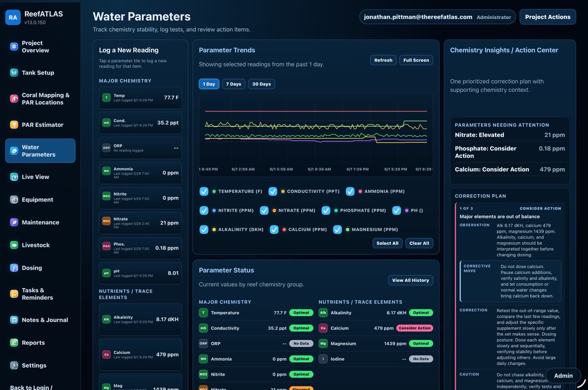Viewport: 588px width, 390px height.
Task: Click the Maintenance sidebar icon
Action: click(14, 222)
